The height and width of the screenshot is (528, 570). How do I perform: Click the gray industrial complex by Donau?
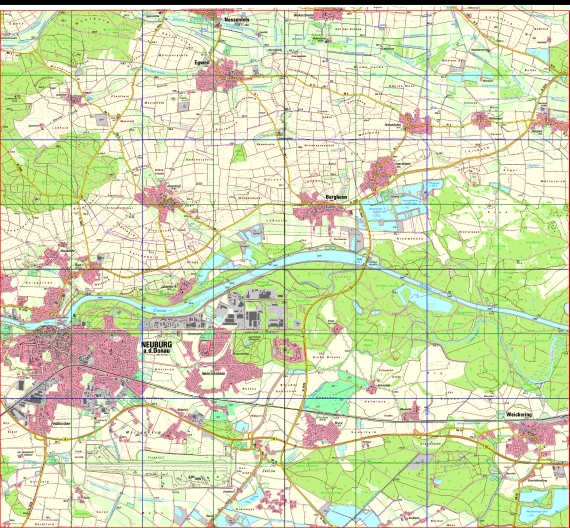251,308
